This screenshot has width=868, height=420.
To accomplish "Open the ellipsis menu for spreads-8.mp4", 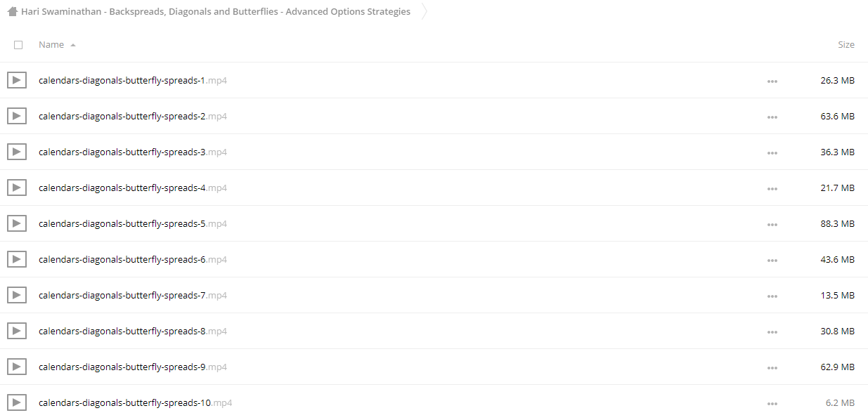I will [x=772, y=332].
